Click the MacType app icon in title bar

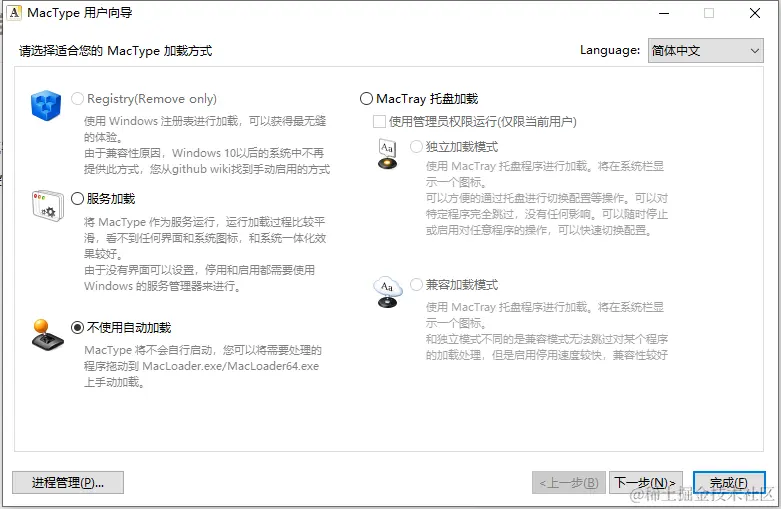pyautogui.click(x=14, y=12)
